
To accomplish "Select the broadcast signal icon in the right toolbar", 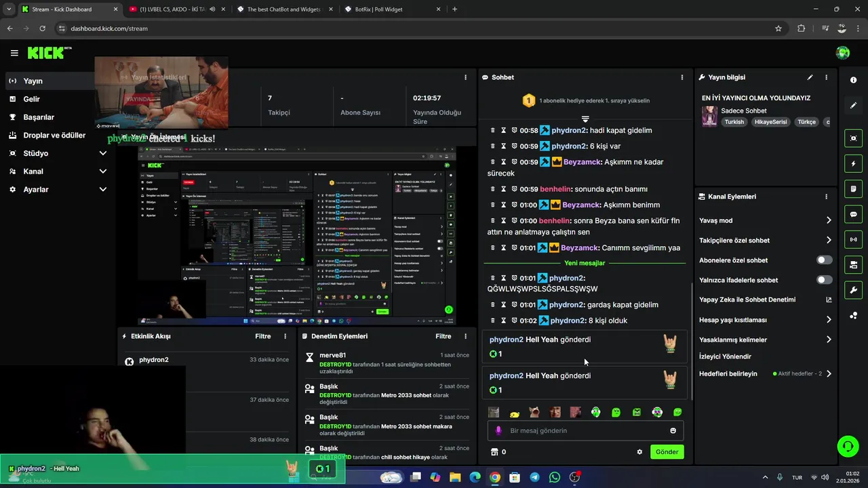I will point(853,239).
